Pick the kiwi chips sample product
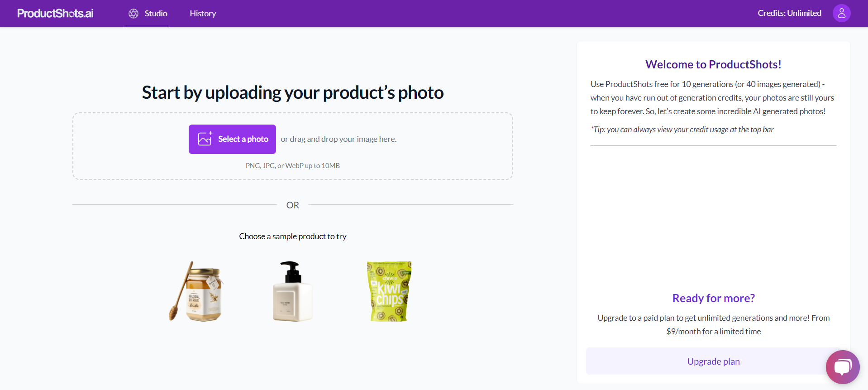 point(389,291)
